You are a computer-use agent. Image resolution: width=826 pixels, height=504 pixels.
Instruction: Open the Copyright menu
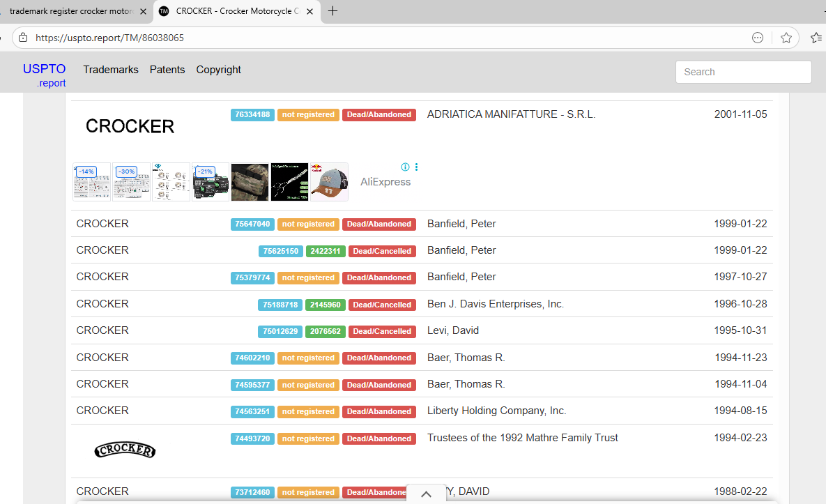219,70
